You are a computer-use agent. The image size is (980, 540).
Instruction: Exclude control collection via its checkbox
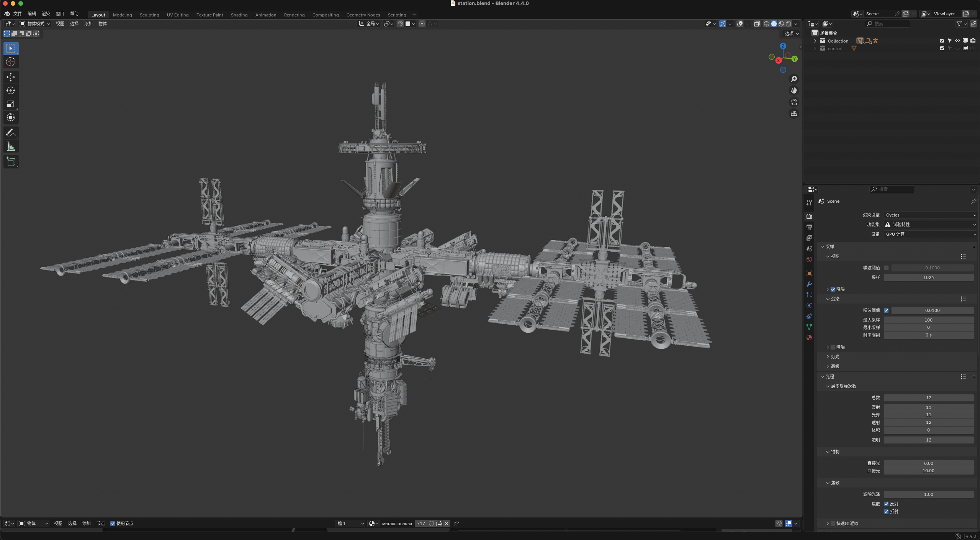pyautogui.click(x=942, y=48)
